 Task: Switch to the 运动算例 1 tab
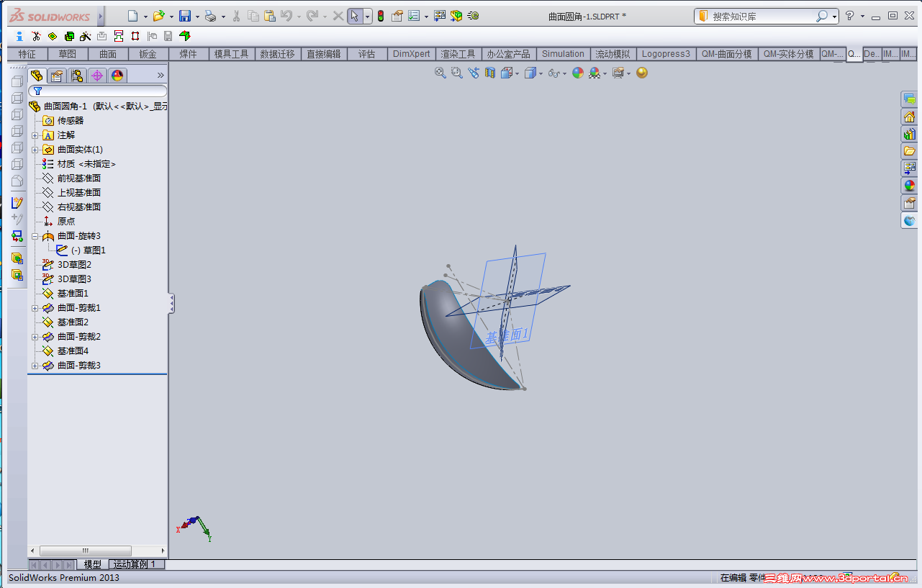(x=135, y=564)
